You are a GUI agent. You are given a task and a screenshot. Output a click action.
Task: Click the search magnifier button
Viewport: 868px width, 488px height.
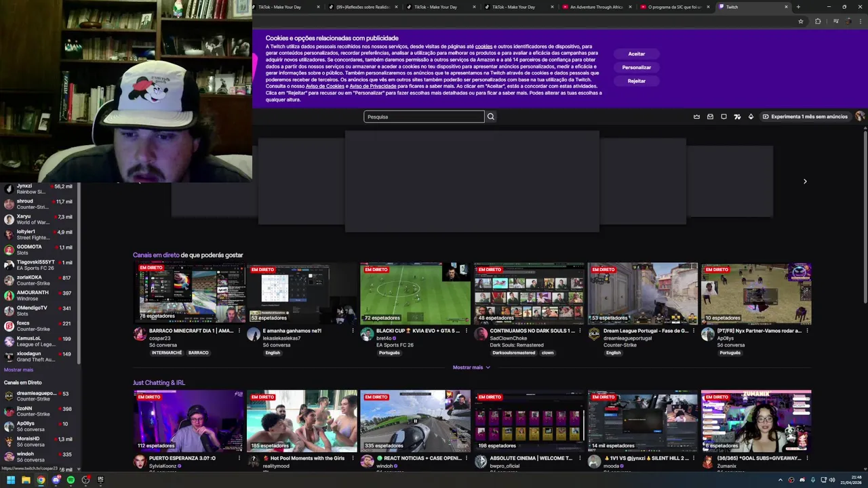coord(491,117)
